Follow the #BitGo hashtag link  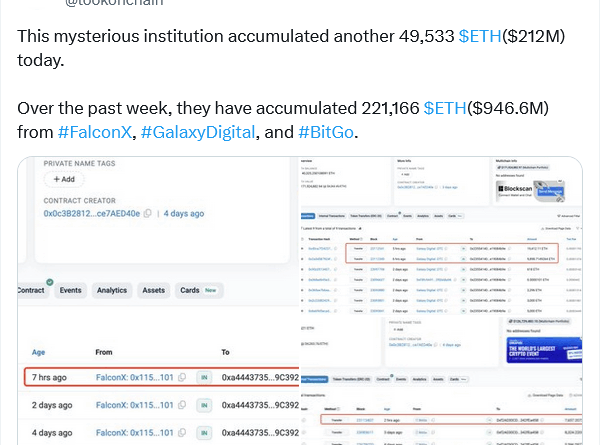(x=326, y=132)
